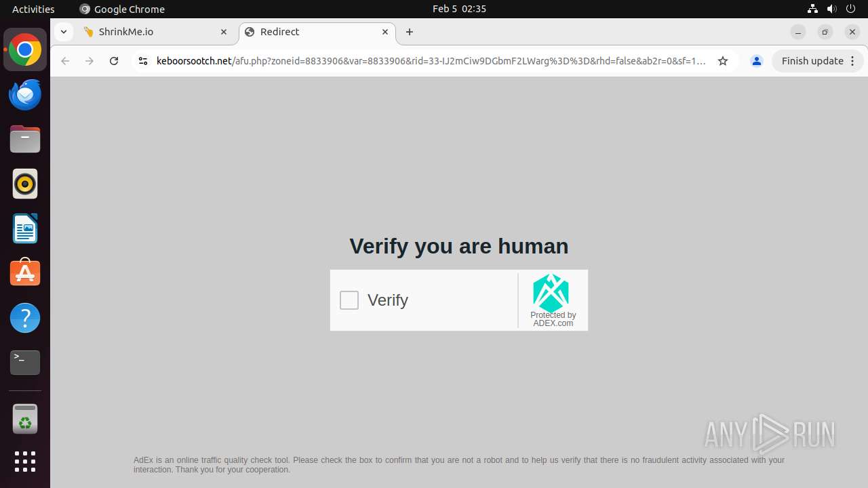This screenshot has width=868, height=488.
Task: Open the Terminal from the dock
Action: [x=25, y=363]
